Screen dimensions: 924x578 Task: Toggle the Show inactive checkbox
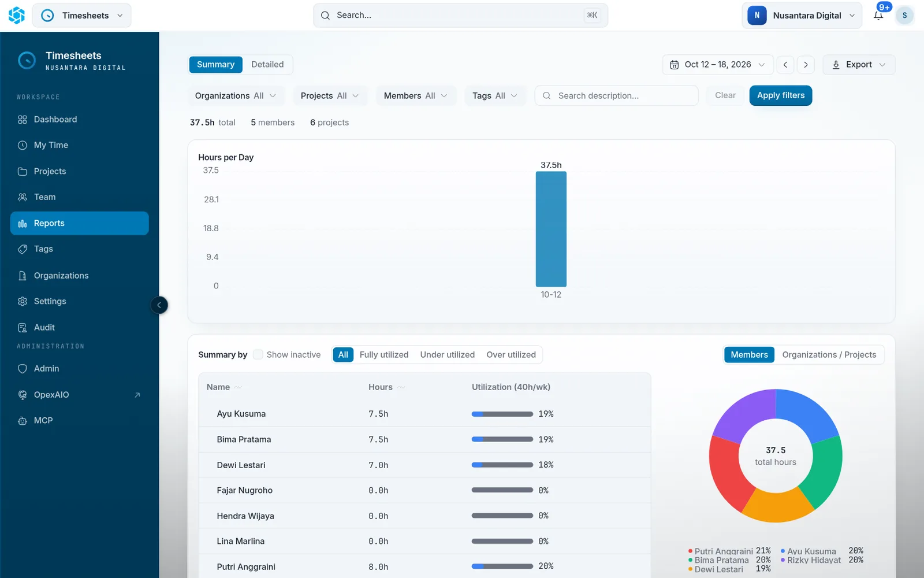pyautogui.click(x=258, y=354)
